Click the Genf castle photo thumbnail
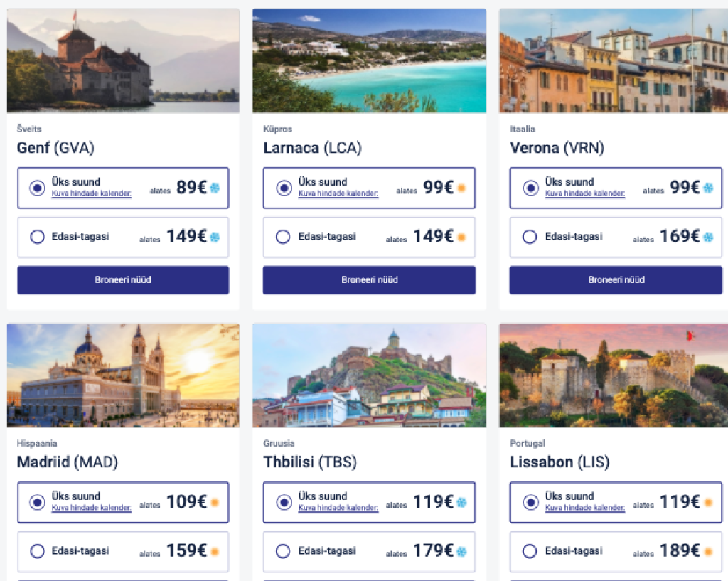 (123, 61)
